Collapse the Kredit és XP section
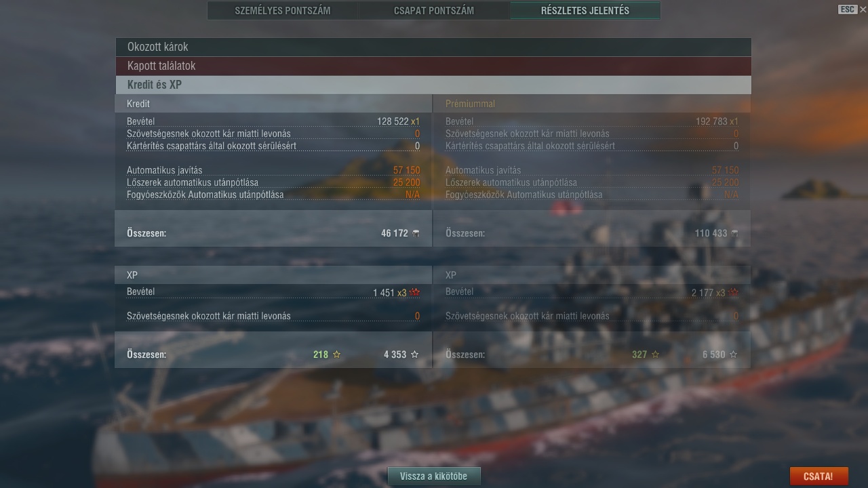 click(433, 85)
